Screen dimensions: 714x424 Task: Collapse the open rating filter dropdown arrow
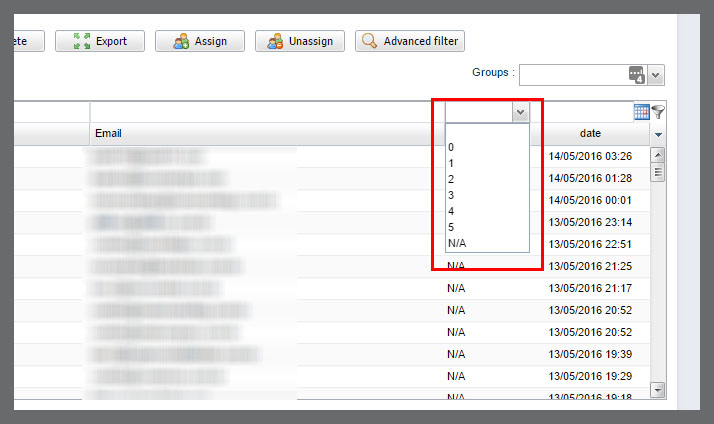pos(520,112)
